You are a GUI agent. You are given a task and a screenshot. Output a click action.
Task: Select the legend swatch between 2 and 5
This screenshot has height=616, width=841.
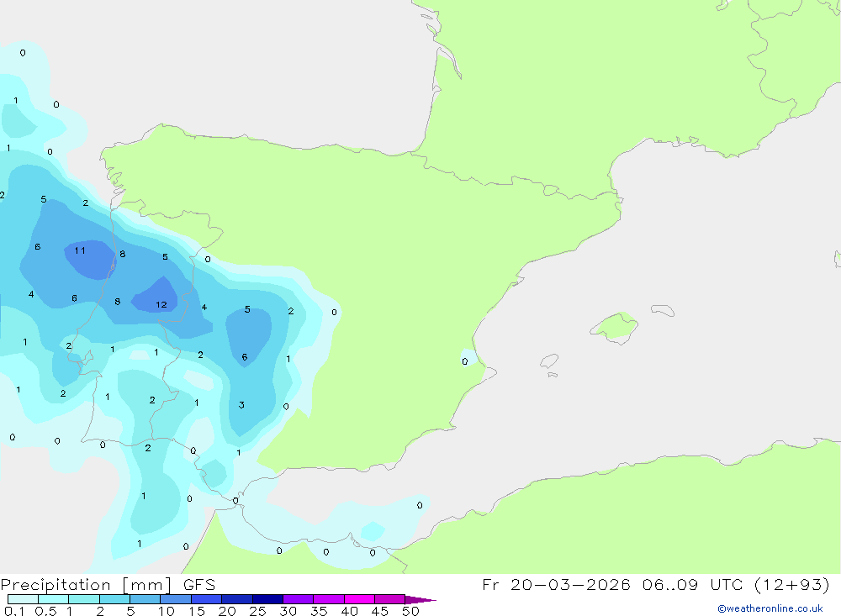[x=114, y=599]
